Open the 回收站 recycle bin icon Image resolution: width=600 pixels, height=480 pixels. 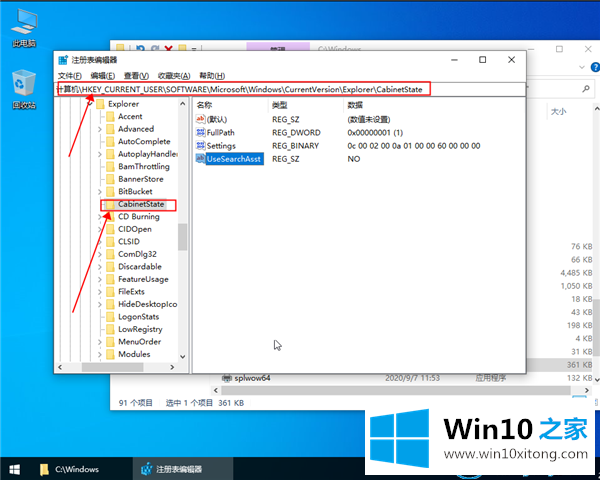tap(24, 90)
